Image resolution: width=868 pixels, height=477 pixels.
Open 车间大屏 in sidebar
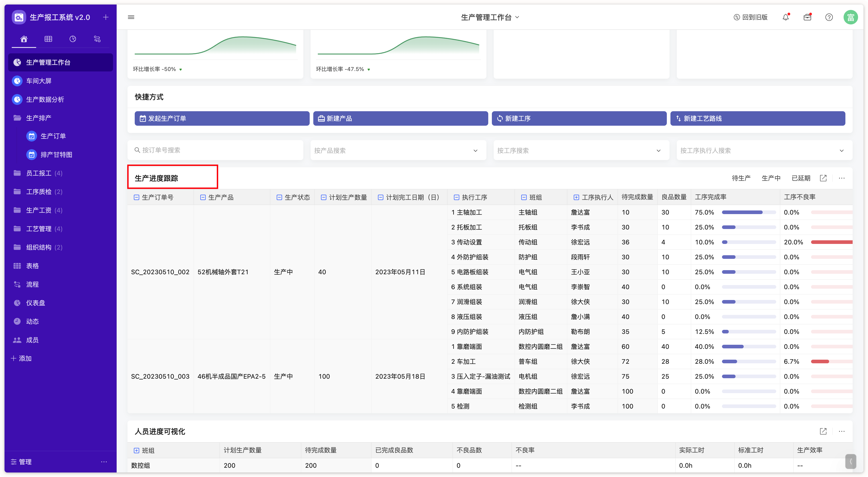pos(61,81)
